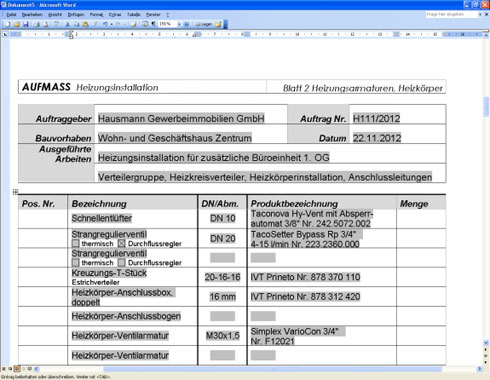Paste from the clipboard icon
Image resolution: width=490 pixels, height=380 pixels.
[x=85, y=24]
